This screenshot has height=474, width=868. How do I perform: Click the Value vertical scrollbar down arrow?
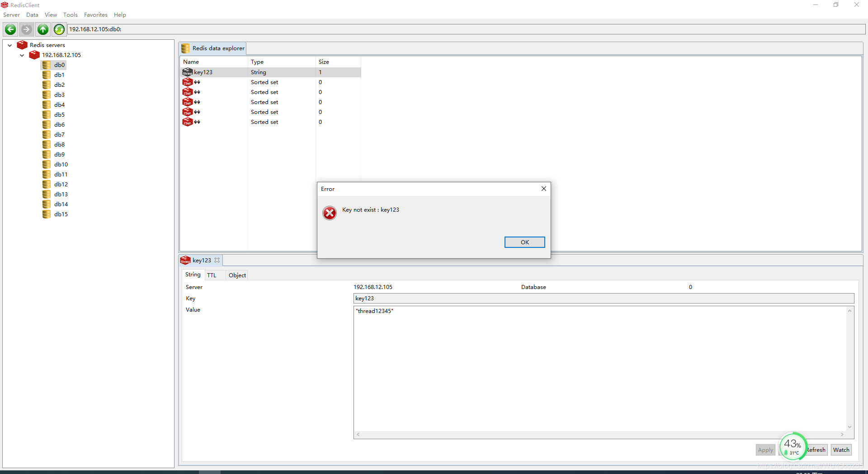(x=850, y=427)
